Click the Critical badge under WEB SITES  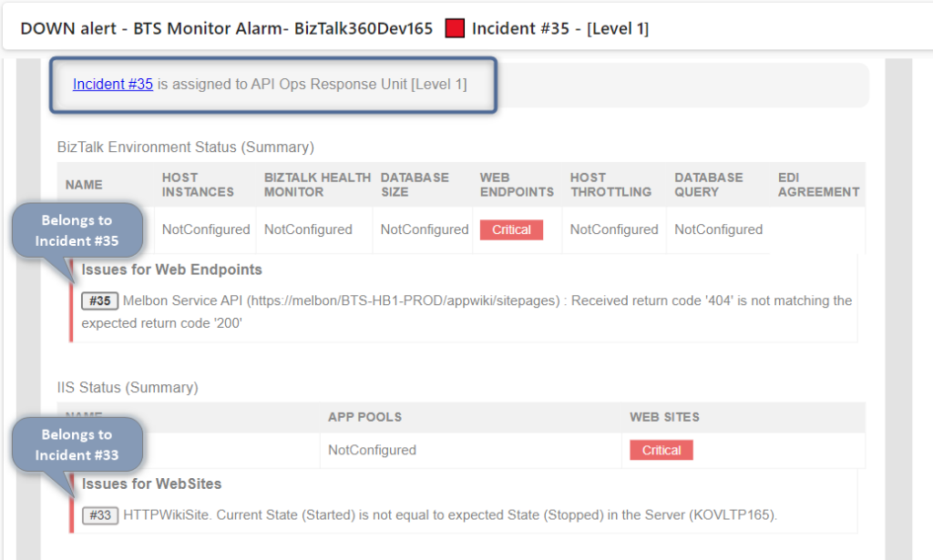pos(661,450)
